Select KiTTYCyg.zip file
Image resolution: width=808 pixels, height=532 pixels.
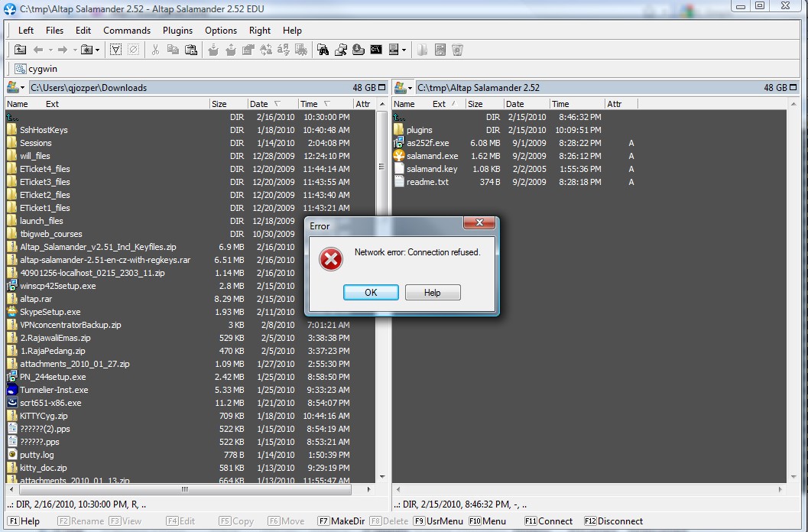(x=44, y=416)
